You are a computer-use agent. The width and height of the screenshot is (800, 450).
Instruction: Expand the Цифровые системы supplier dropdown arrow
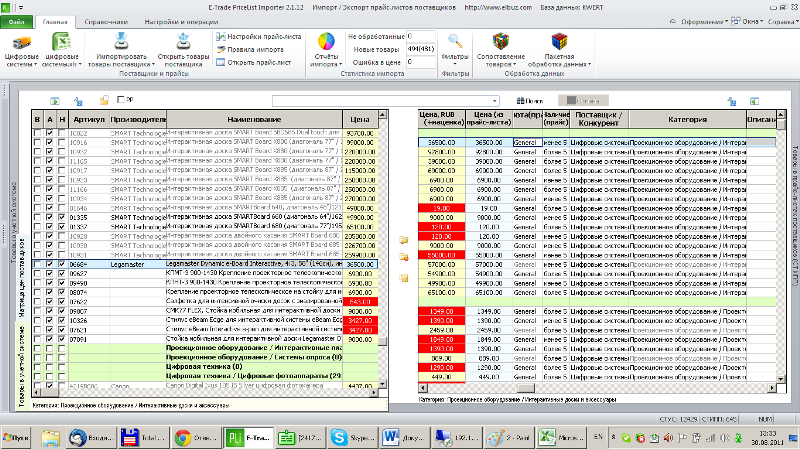tap(35, 65)
